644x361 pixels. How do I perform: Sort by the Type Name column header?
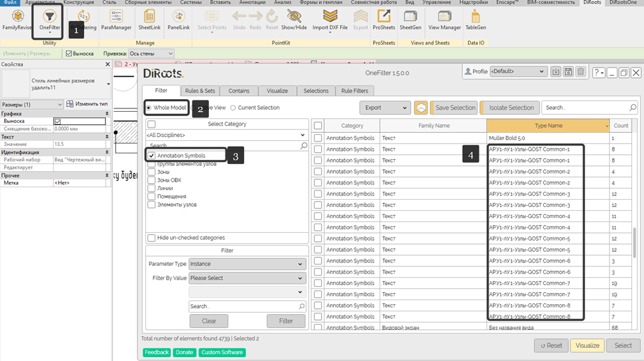click(548, 126)
